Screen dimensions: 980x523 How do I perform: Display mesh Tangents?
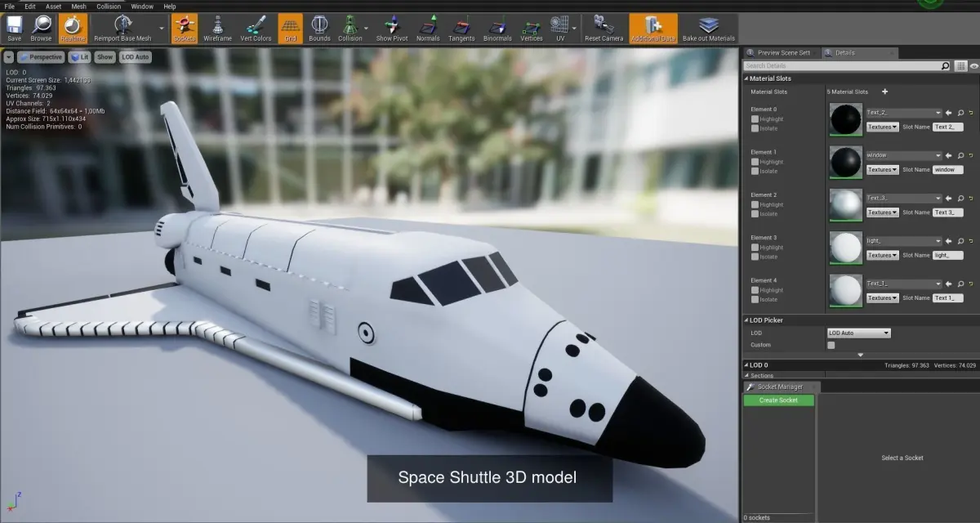coord(461,28)
